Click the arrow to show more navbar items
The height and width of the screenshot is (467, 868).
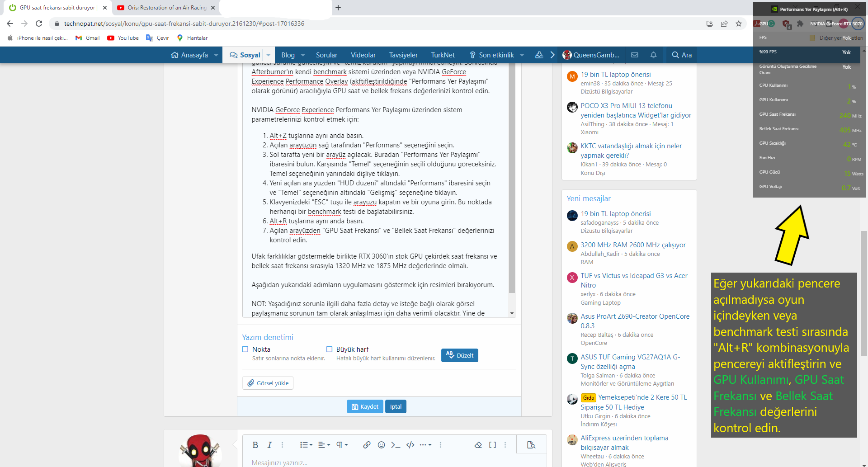(x=552, y=55)
